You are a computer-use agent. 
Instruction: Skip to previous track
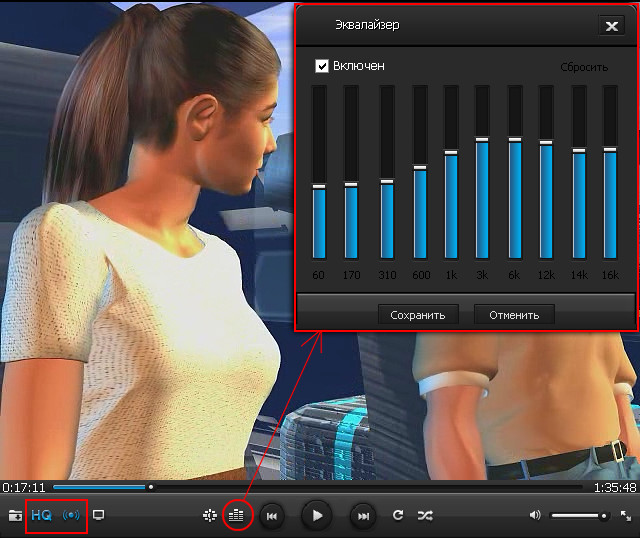(272, 516)
